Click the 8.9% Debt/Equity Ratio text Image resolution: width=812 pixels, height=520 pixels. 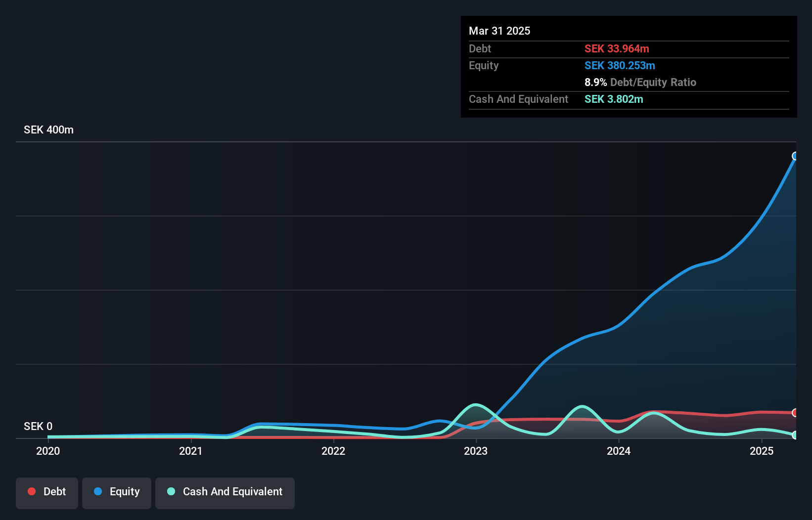(x=640, y=83)
